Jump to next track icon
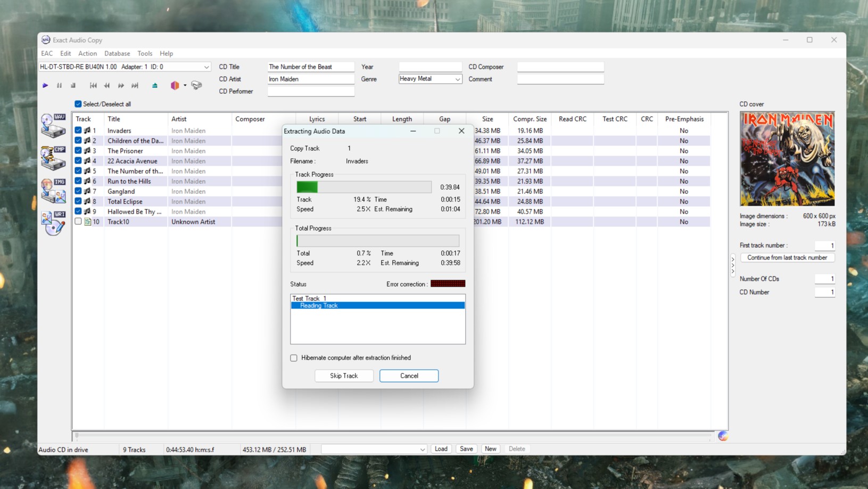This screenshot has width=868, height=489. [x=135, y=85]
